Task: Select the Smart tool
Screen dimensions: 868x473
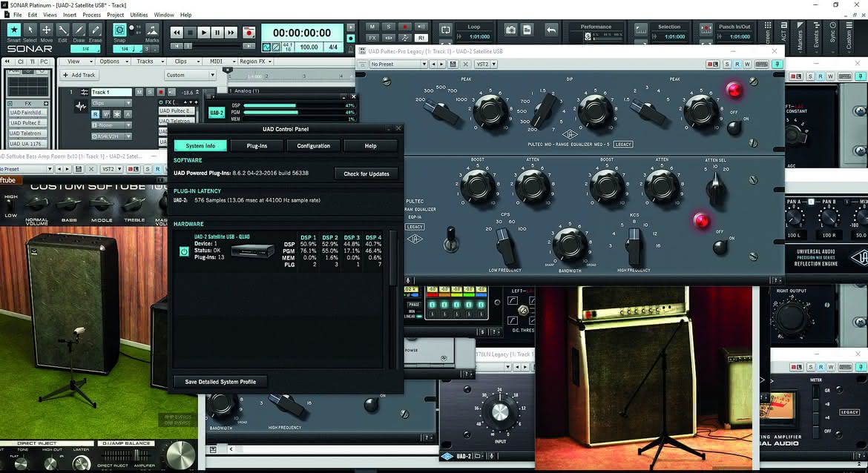Action: point(14,30)
